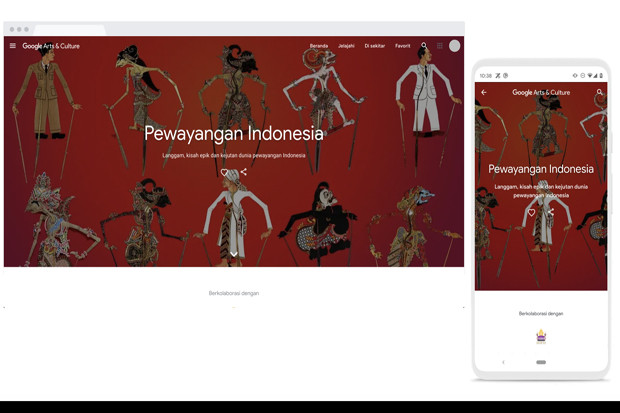The image size is (620, 413).
Task: Tap the heart icon on the phone
Action: click(531, 212)
